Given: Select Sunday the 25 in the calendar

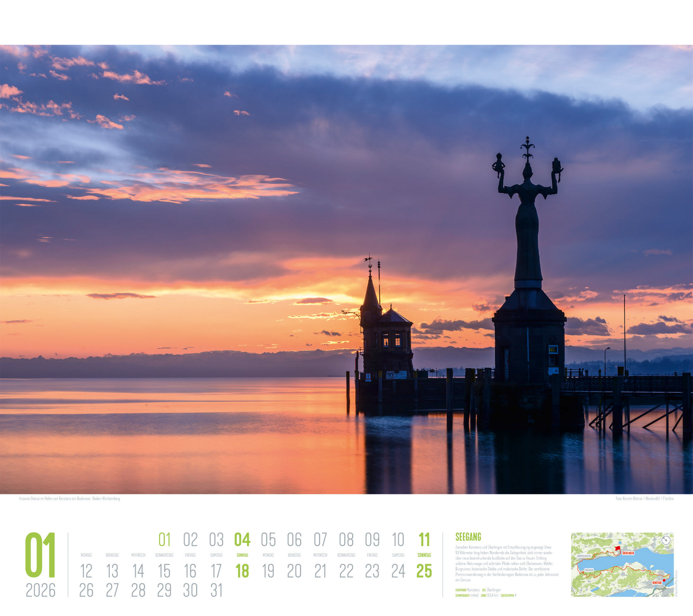Looking at the screenshot, I should (x=424, y=571).
